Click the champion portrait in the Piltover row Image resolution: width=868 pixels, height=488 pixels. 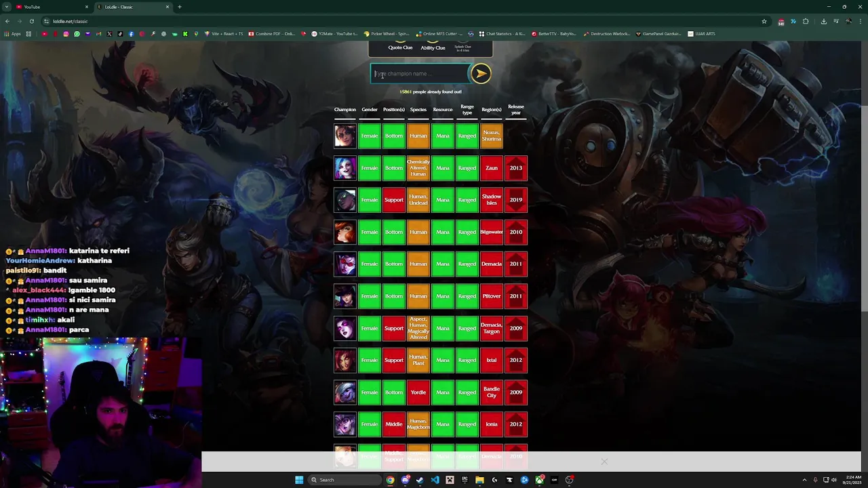click(344, 296)
